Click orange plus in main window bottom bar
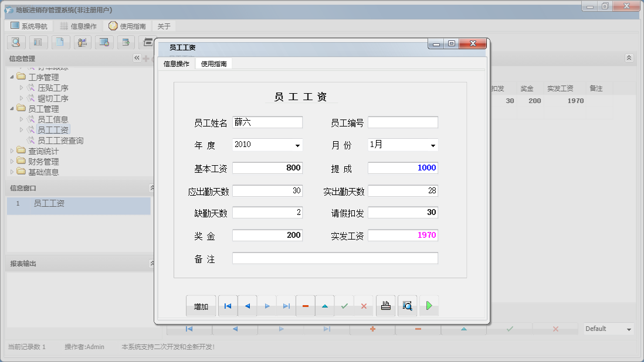This screenshot has width=644, height=362. [x=372, y=329]
